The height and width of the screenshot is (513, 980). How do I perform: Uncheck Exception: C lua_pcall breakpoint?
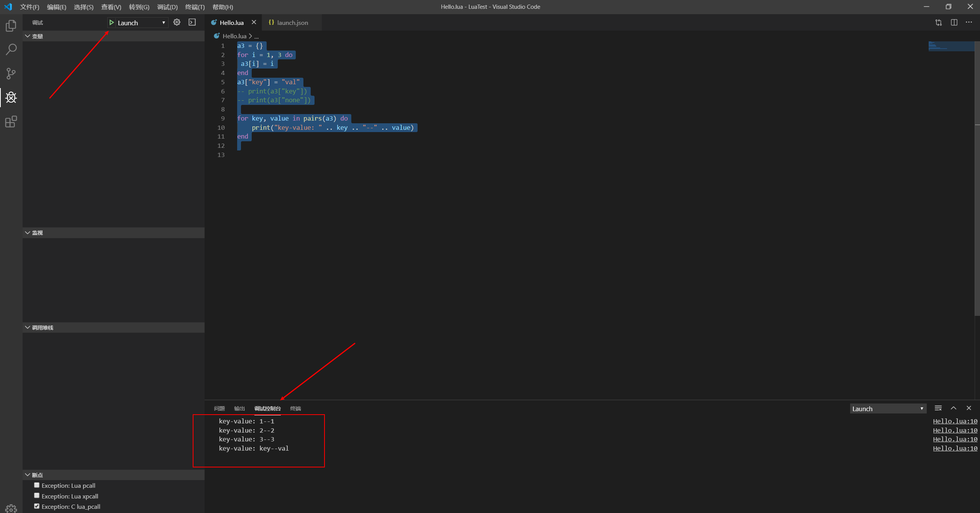[x=36, y=506]
